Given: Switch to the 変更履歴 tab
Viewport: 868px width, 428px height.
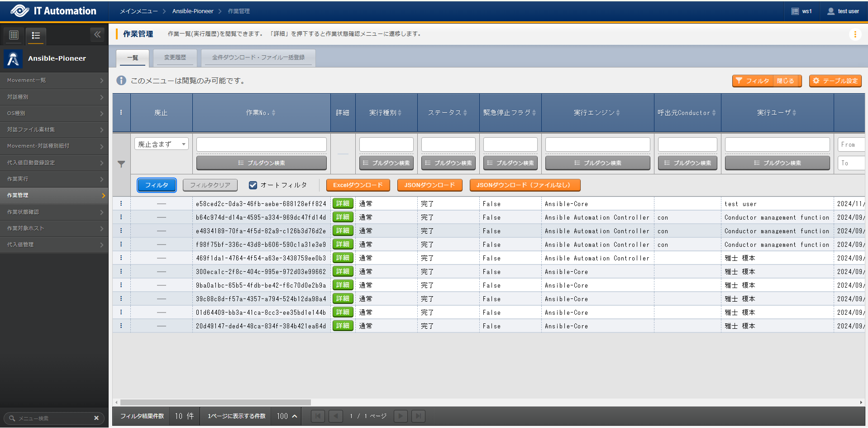Looking at the screenshot, I should 175,58.
